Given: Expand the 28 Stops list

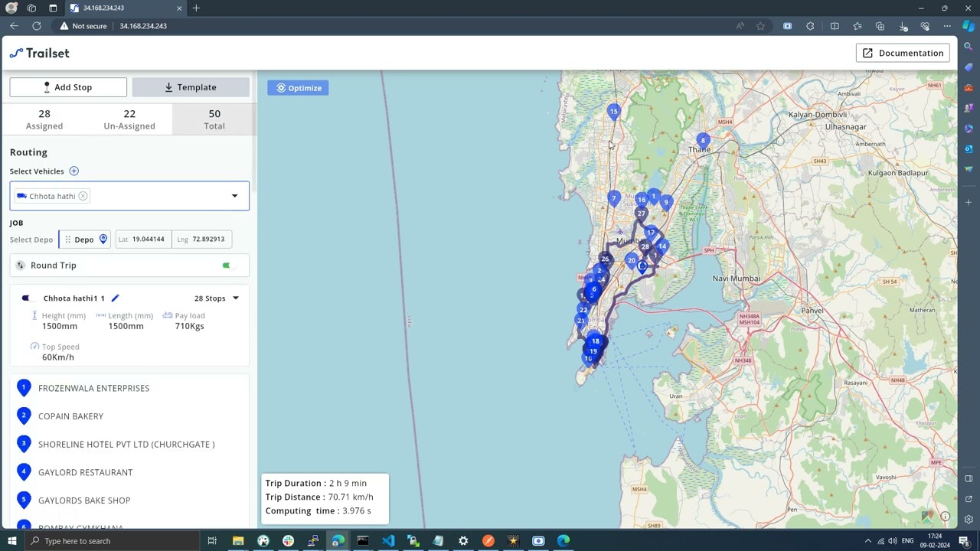Looking at the screenshot, I should click(236, 298).
